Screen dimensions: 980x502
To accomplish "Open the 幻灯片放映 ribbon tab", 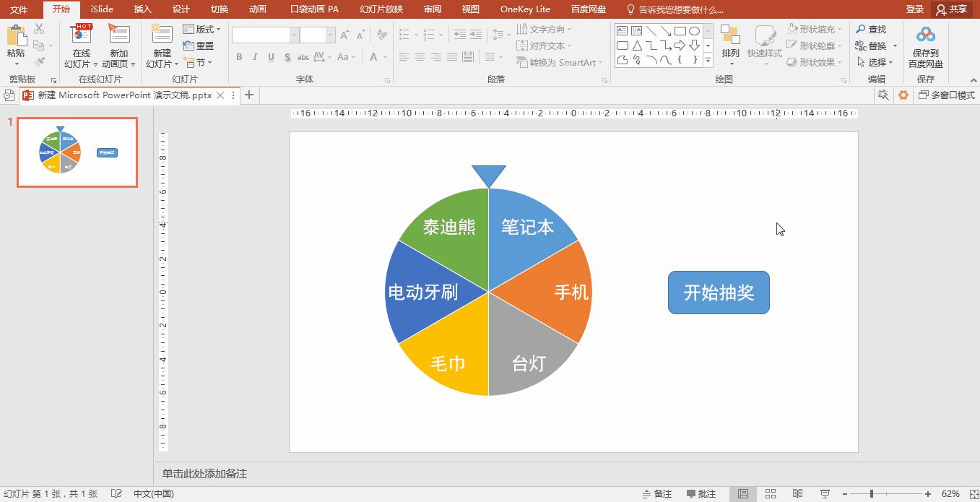I will point(381,9).
